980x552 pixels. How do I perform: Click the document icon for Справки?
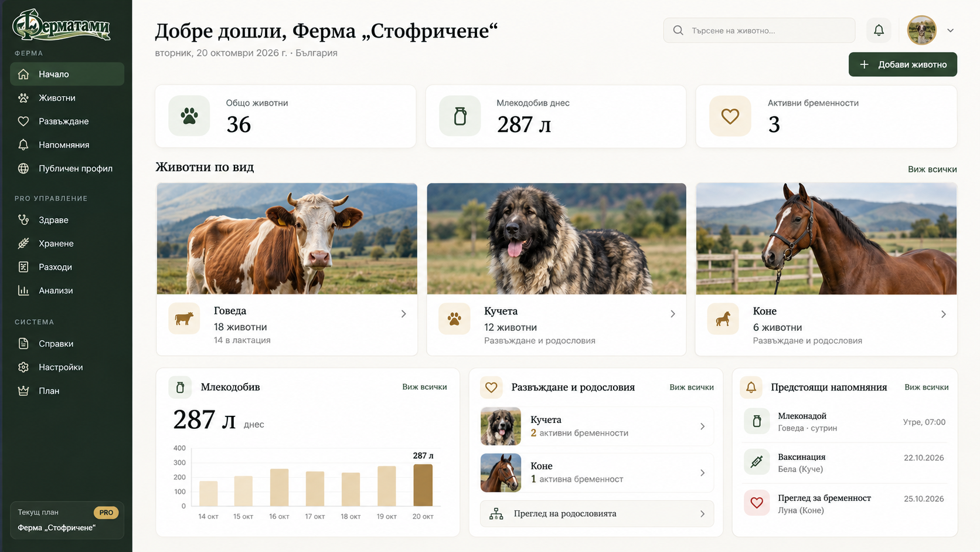coord(23,344)
